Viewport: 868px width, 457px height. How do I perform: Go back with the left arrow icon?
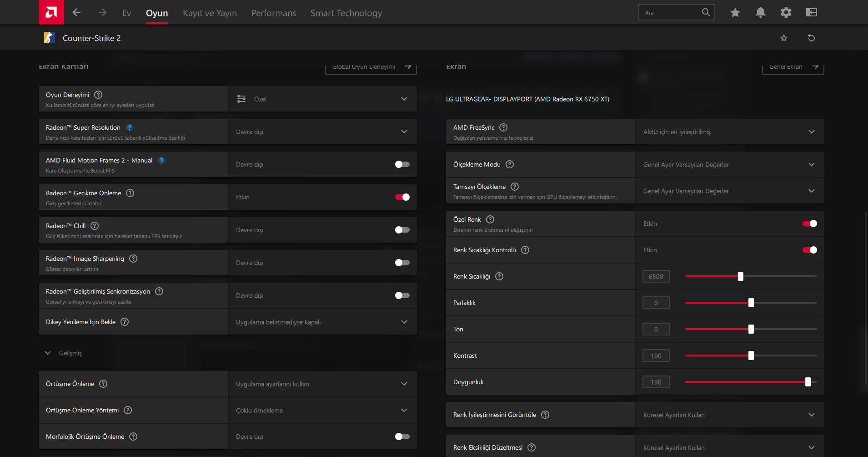tap(76, 13)
